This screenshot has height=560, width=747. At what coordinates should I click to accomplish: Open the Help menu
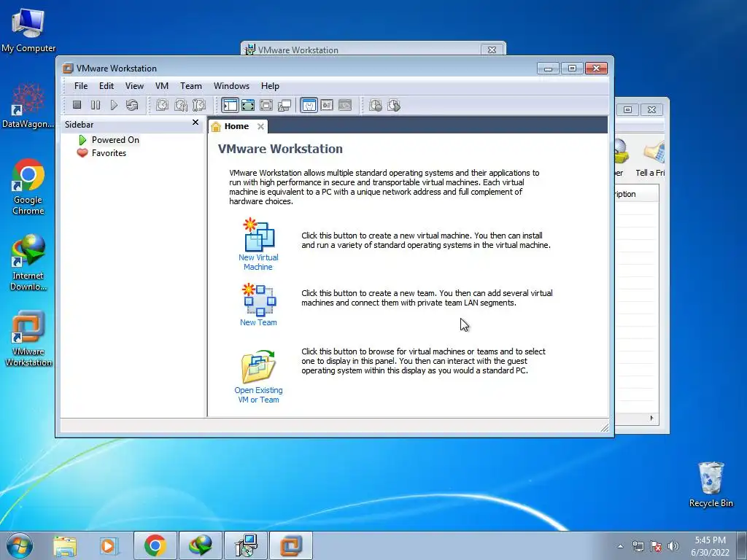coord(270,86)
